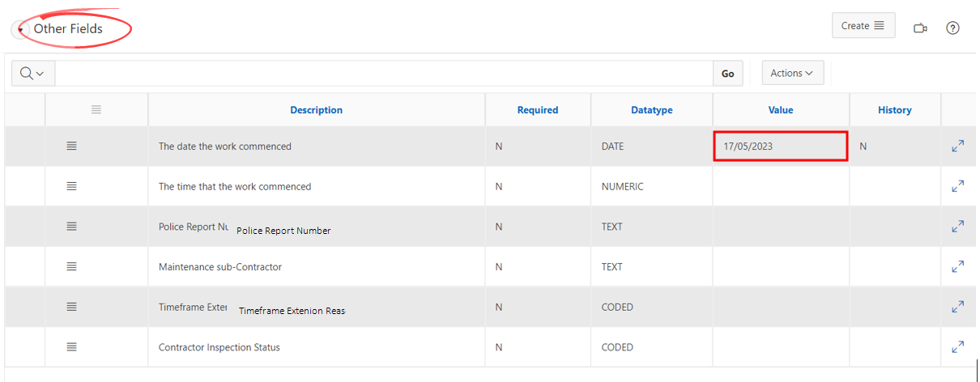
Task: Click expand icon for date work commenced row
Action: [957, 146]
